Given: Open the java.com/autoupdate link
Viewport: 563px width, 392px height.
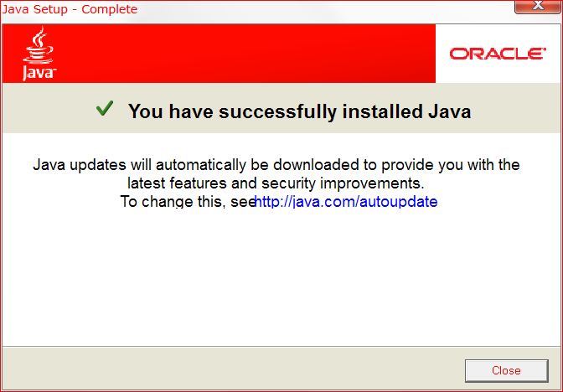Looking at the screenshot, I should coord(346,201).
